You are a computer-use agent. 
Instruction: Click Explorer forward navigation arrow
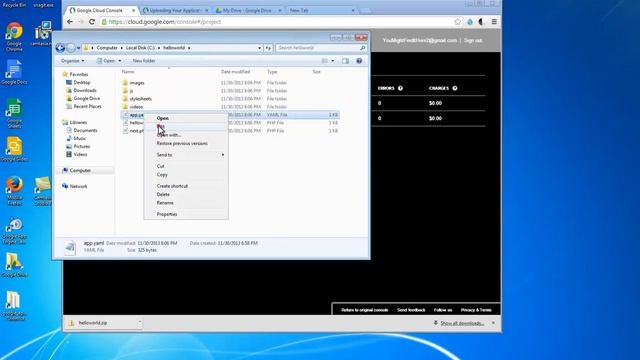coord(71,48)
